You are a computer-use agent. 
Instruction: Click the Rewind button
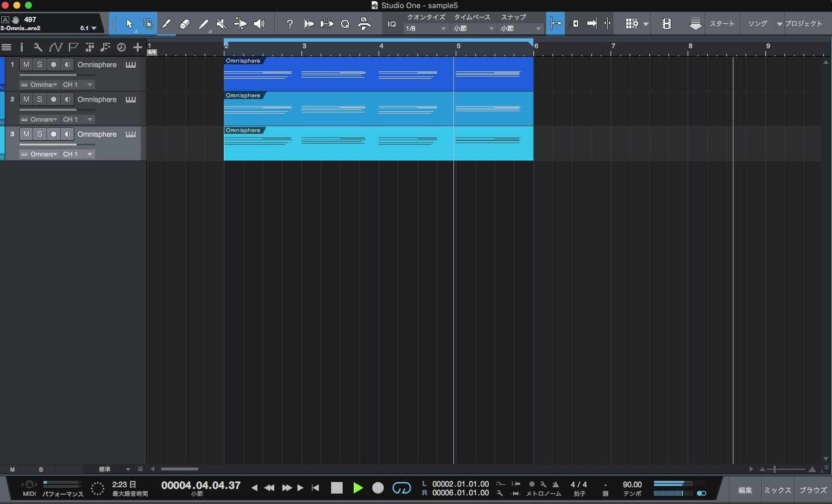pyautogui.click(x=269, y=488)
